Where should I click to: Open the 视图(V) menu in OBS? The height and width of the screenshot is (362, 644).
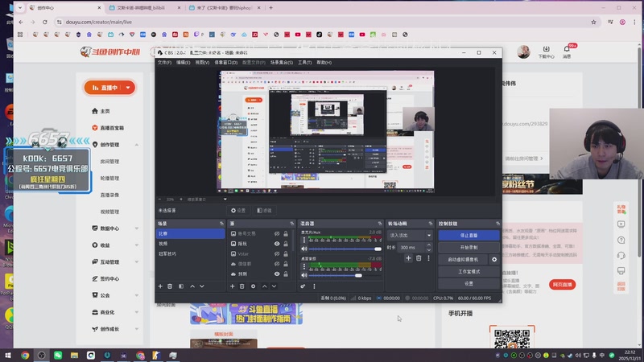click(x=202, y=63)
